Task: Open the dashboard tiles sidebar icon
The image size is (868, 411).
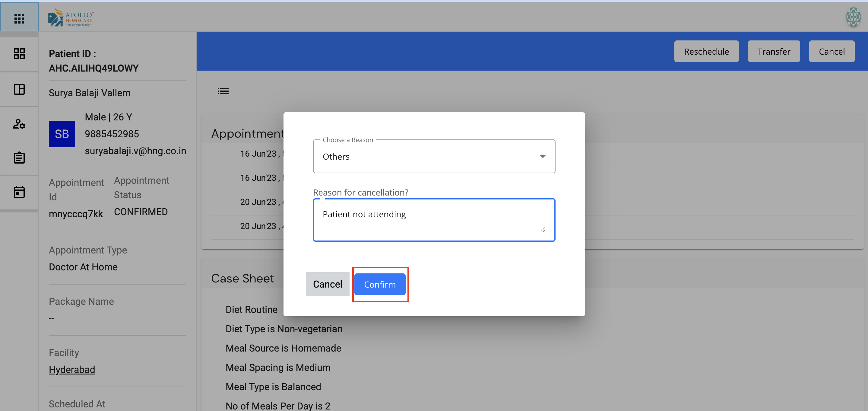Action: 19,54
